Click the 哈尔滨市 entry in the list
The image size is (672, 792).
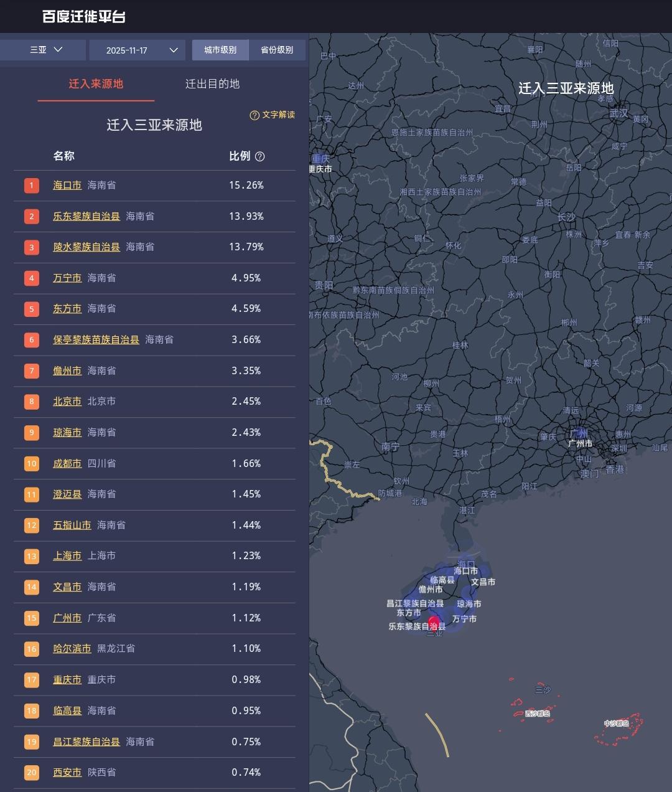pyautogui.click(x=72, y=649)
